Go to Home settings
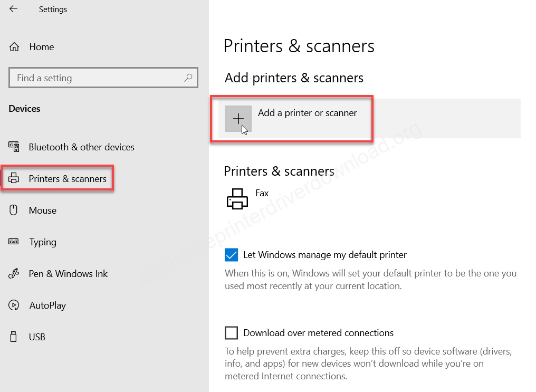 pyautogui.click(x=42, y=47)
